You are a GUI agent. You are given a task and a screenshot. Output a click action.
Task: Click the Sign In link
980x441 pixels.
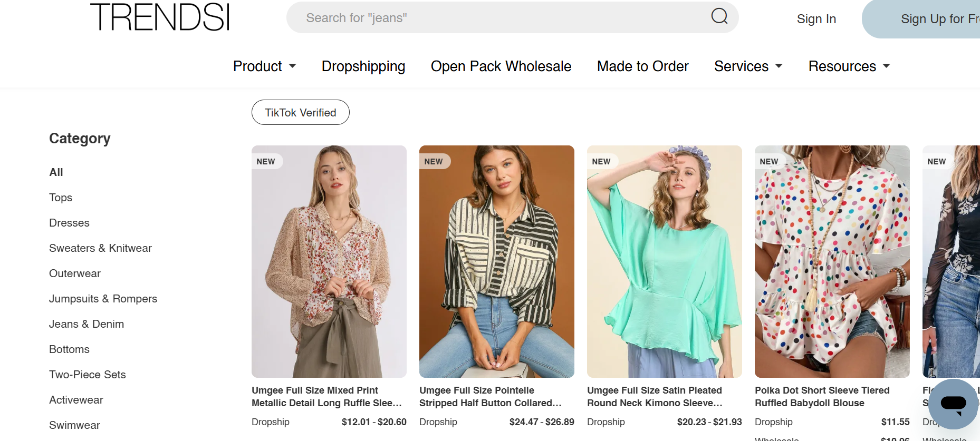tap(816, 18)
